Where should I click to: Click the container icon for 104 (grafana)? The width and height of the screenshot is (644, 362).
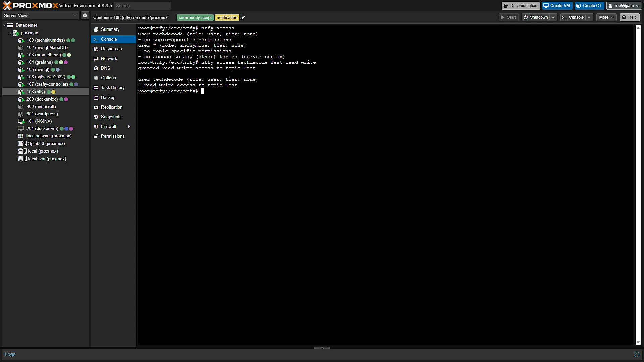point(21,62)
